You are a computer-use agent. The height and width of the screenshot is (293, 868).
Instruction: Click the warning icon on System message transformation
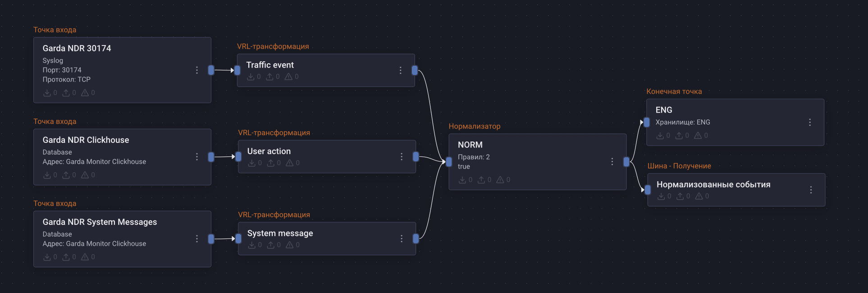tap(288, 245)
